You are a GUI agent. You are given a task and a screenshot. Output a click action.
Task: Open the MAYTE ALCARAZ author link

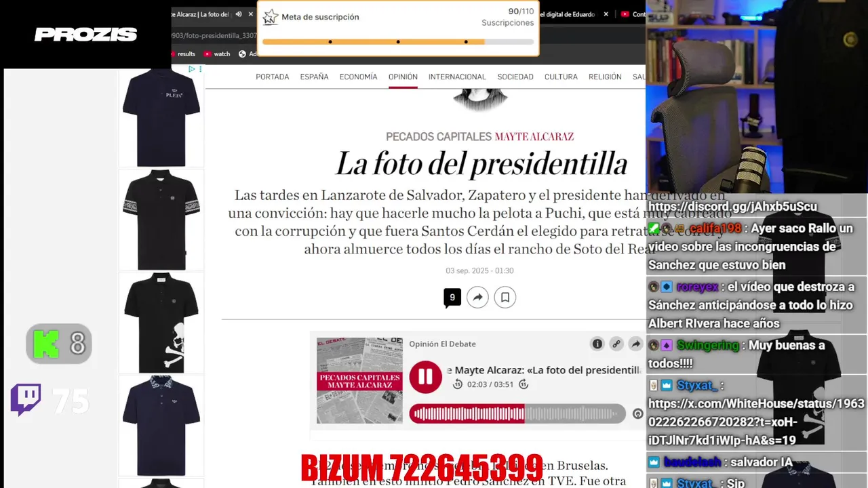(x=534, y=136)
